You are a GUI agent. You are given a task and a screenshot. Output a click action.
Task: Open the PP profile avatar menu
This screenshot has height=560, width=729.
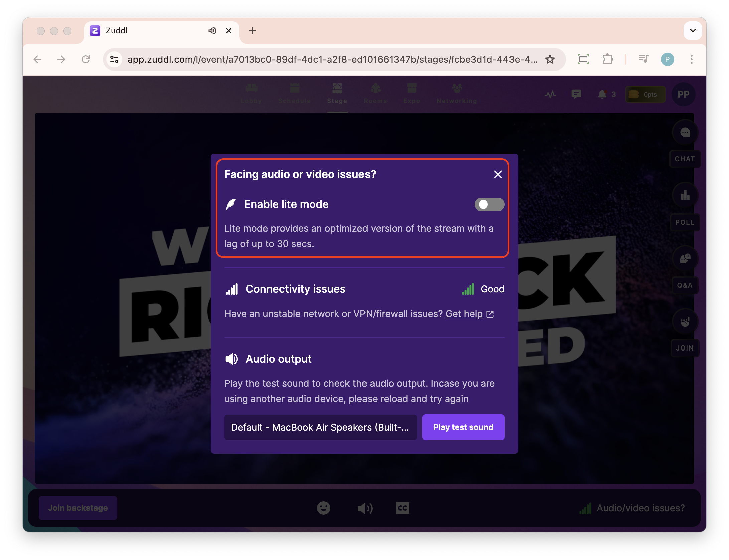(683, 94)
